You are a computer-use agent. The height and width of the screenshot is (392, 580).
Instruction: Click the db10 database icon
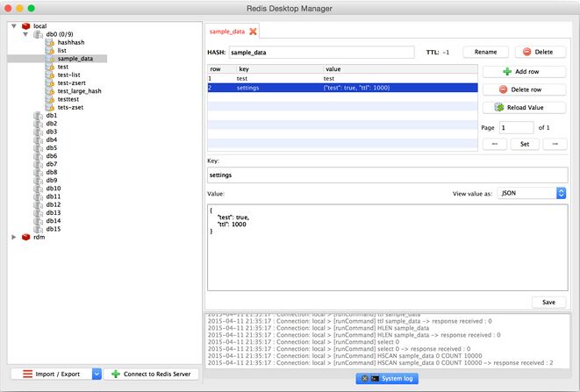[38, 189]
